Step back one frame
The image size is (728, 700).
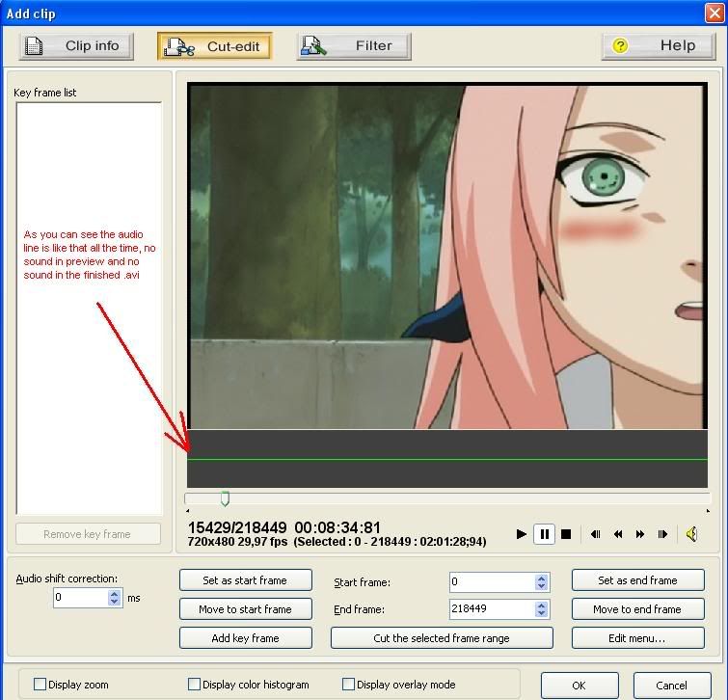tap(596, 534)
